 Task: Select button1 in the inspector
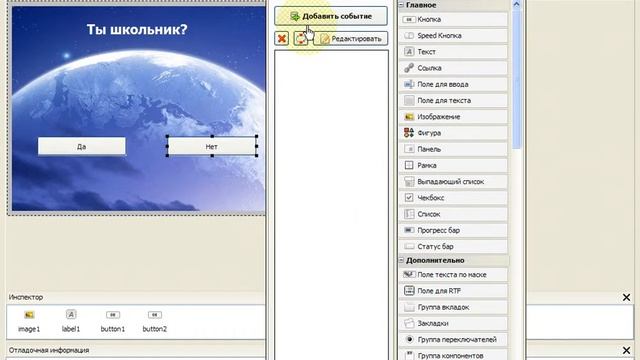coord(113,321)
